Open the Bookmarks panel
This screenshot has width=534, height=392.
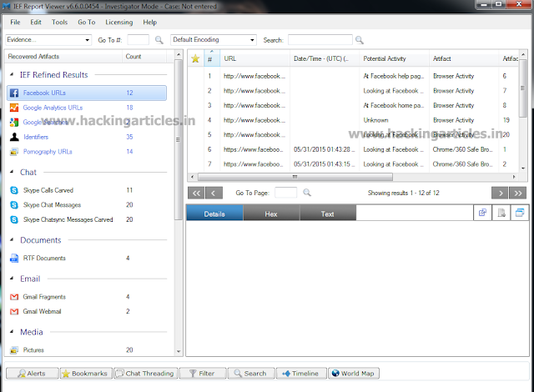click(87, 374)
